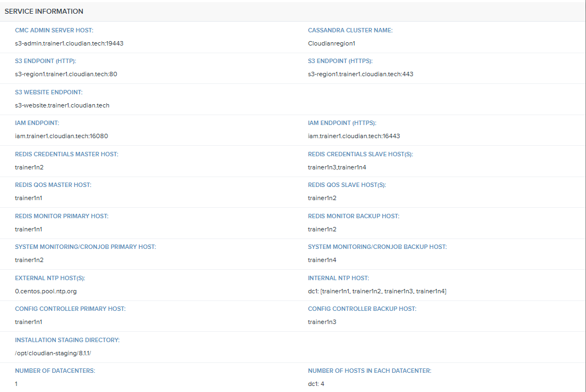Click iam.trainer1.cloudian.tech:16080 value

pos(61,136)
